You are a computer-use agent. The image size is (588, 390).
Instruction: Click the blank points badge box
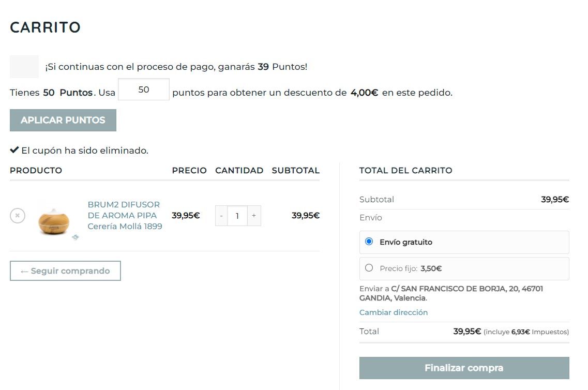pyautogui.click(x=24, y=67)
